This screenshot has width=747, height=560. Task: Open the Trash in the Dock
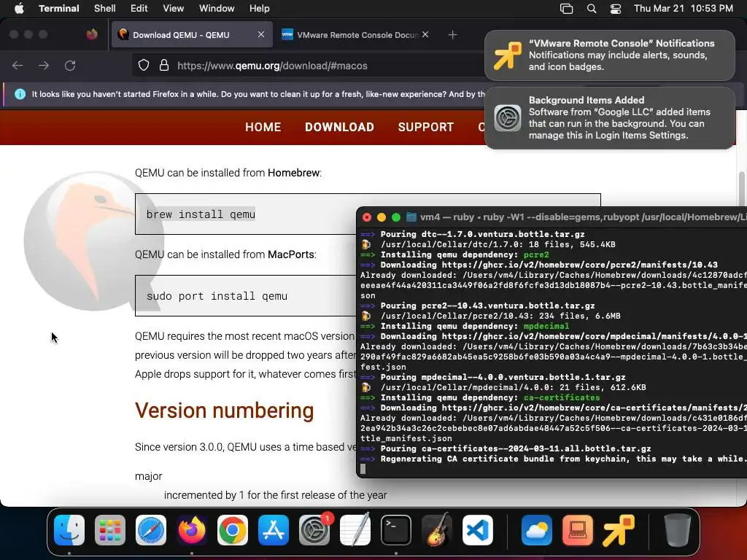point(678,530)
